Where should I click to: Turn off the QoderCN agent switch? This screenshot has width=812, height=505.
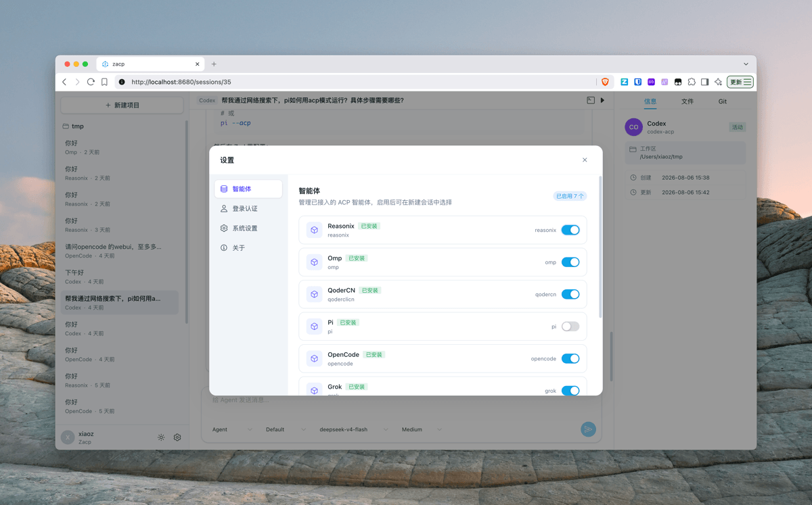[570, 294]
